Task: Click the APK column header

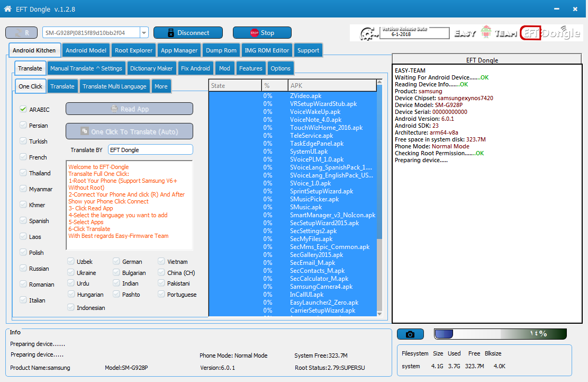Action: click(x=332, y=85)
